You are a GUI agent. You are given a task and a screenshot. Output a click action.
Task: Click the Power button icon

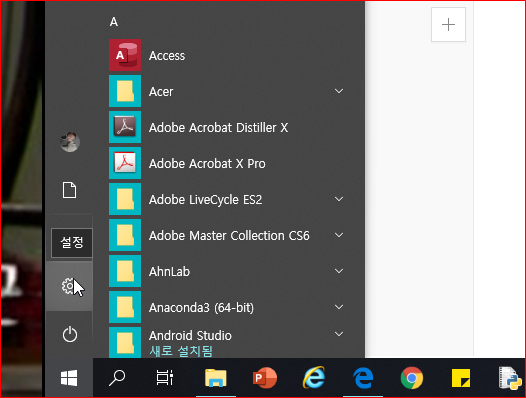(x=69, y=335)
